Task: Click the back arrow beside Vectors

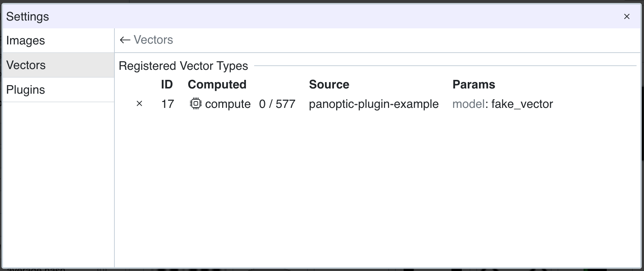Action: point(125,40)
